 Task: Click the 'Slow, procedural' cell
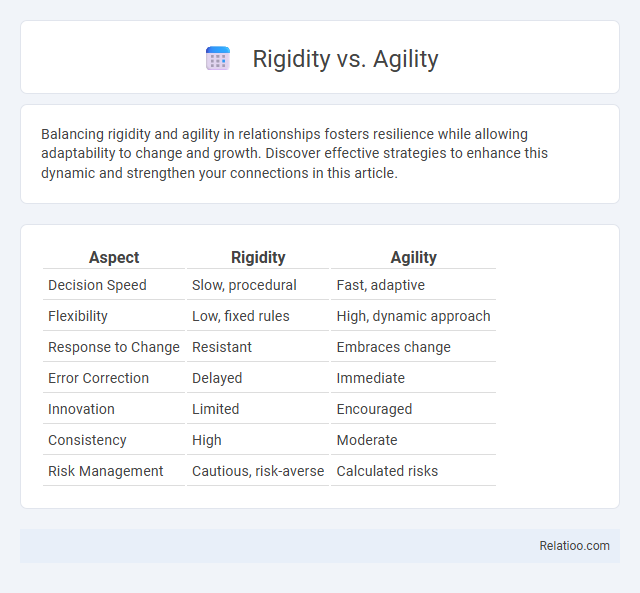point(258,285)
